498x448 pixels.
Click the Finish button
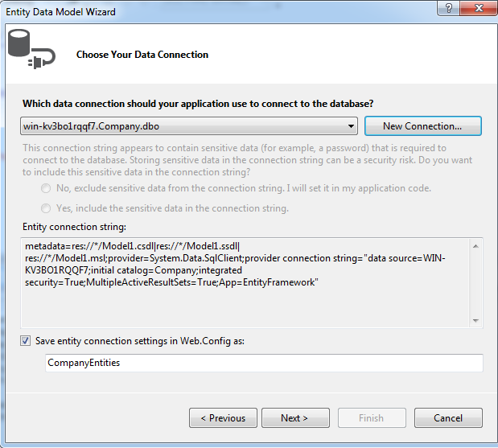click(371, 418)
